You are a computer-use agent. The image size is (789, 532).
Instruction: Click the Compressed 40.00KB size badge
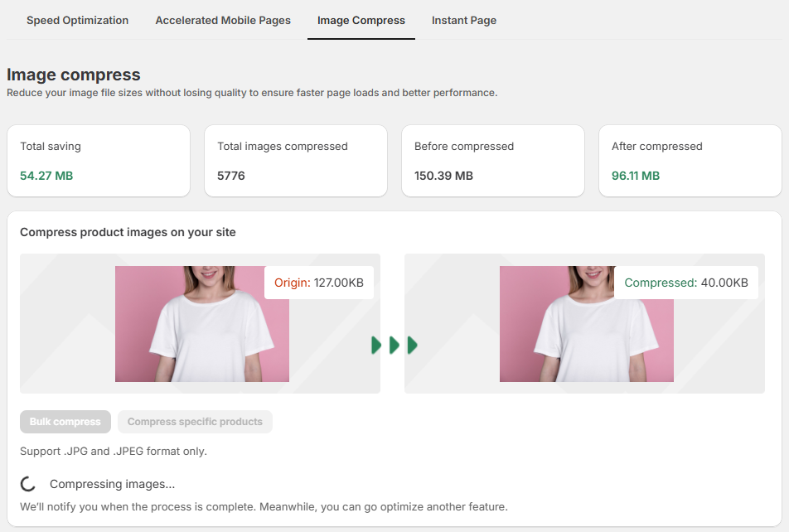coord(685,283)
